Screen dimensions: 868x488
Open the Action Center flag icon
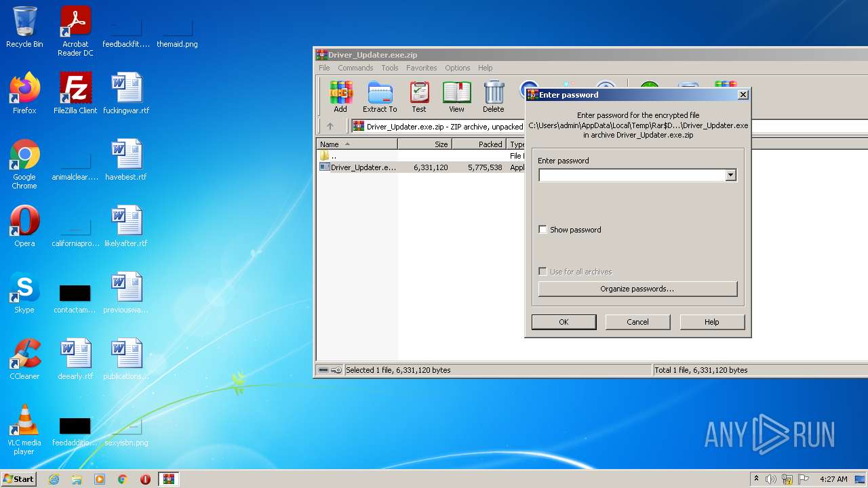804,479
